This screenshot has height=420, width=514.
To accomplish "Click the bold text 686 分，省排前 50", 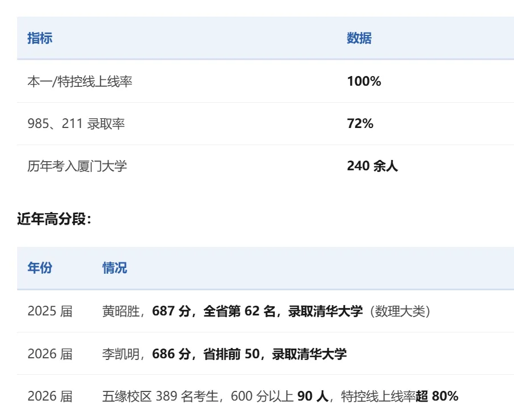I will (x=206, y=354).
